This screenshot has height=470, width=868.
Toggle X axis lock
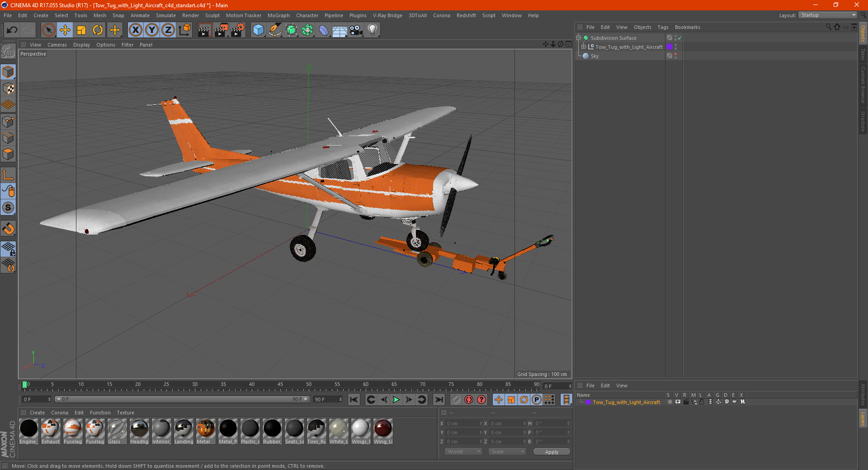click(x=135, y=30)
